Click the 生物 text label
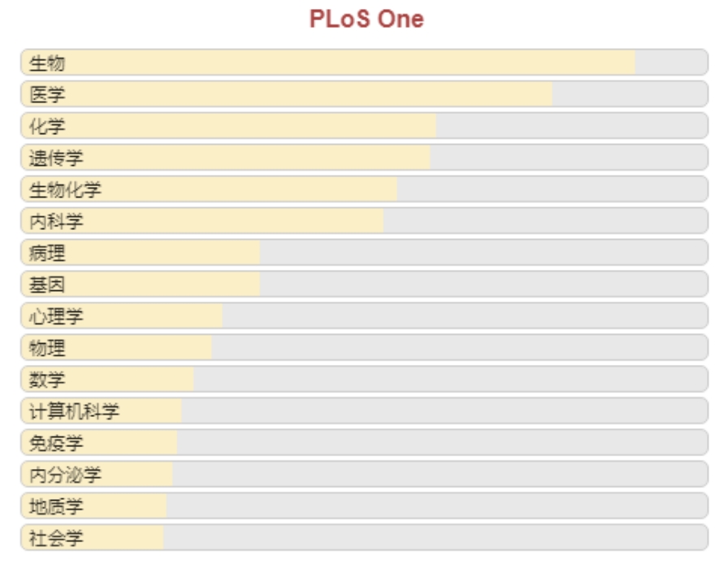Image resolution: width=728 pixels, height=569 pixels. click(47, 63)
